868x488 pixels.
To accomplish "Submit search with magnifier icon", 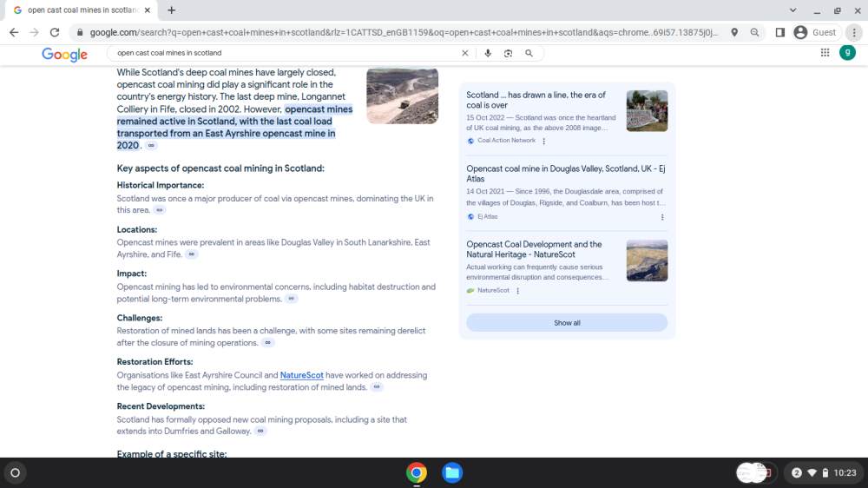I will pyautogui.click(x=529, y=53).
